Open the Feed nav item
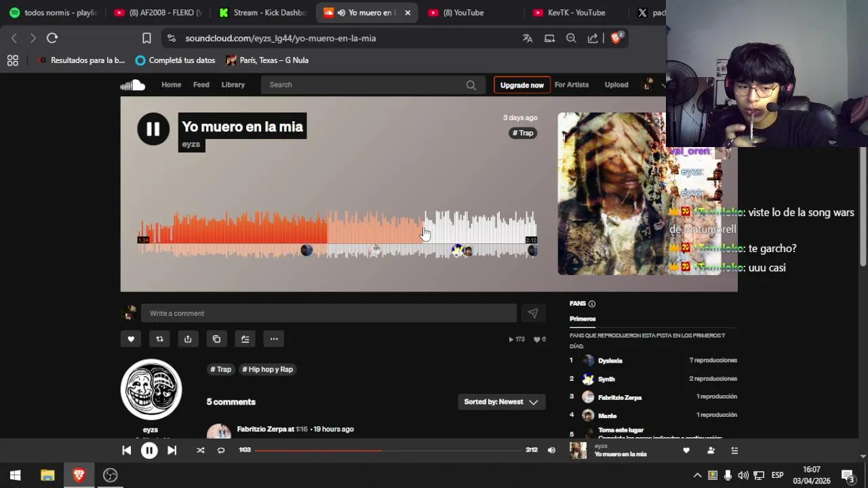Screen dimensions: 868x488 [x=201, y=85]
